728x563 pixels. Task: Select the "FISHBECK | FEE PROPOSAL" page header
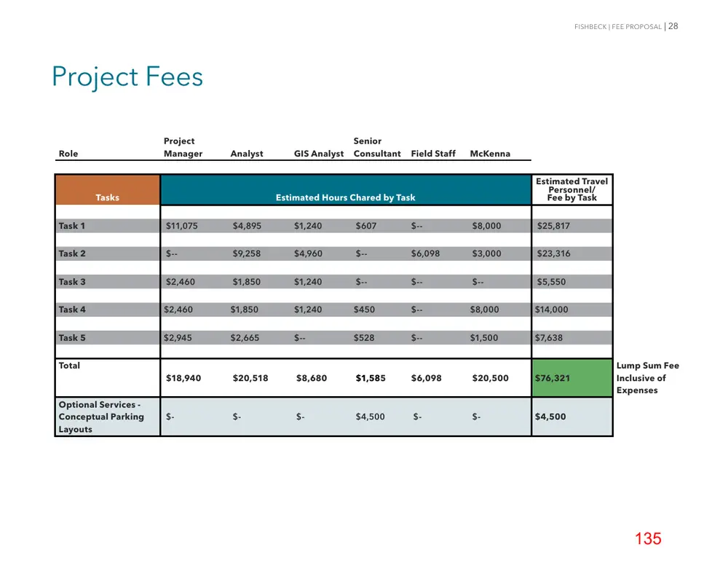pos(617,27)
